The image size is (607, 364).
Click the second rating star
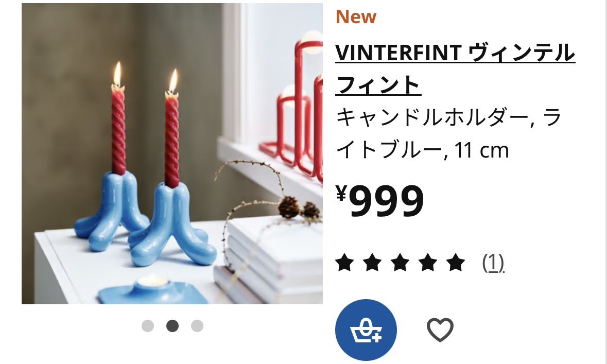coord(372,262)
